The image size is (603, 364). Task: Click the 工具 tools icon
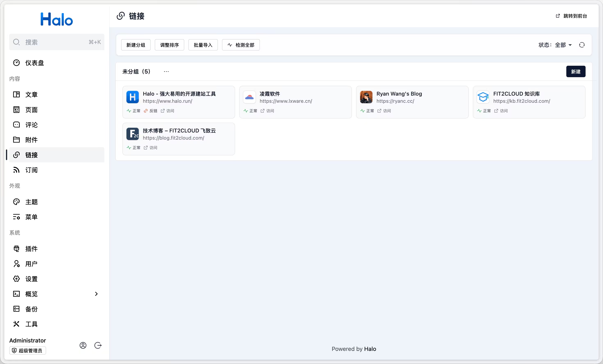coord(16,324)
